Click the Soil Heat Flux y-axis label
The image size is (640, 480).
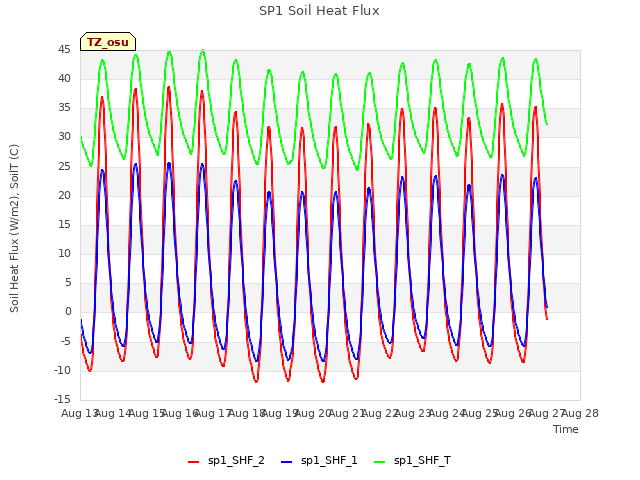(14, 228)
